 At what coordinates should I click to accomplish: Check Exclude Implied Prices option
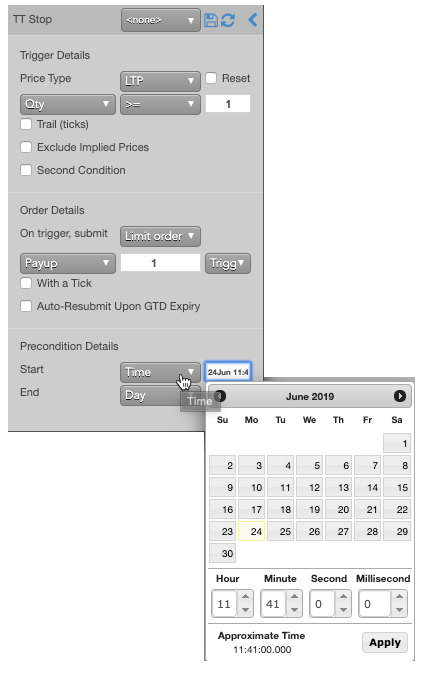point(26,147)
